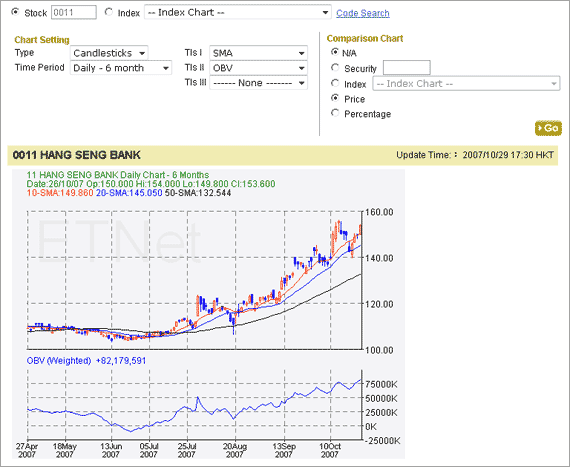Click the Security code input field
Image resolution: width=570 pixels, height=467 pixels.
tap(407, 68)
